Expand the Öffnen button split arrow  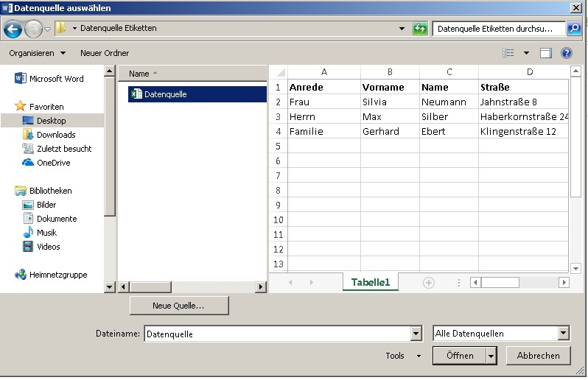click(491, 356)
